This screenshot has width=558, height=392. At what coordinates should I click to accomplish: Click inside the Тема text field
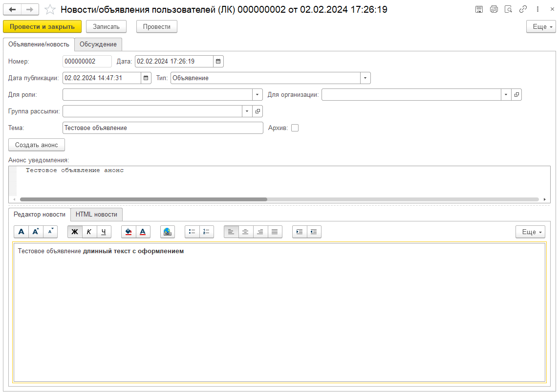click(x=163, y=128)
